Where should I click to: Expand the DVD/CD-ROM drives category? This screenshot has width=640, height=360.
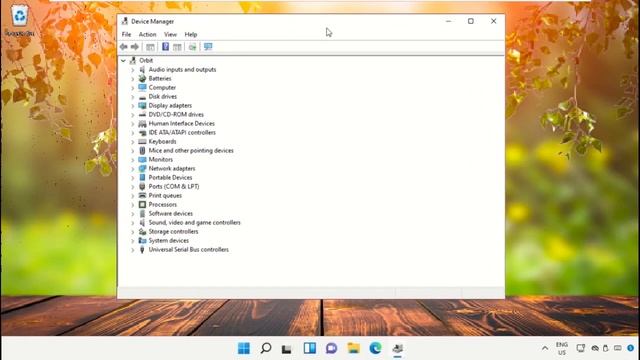pyautogui.click(x=133, y=115)
